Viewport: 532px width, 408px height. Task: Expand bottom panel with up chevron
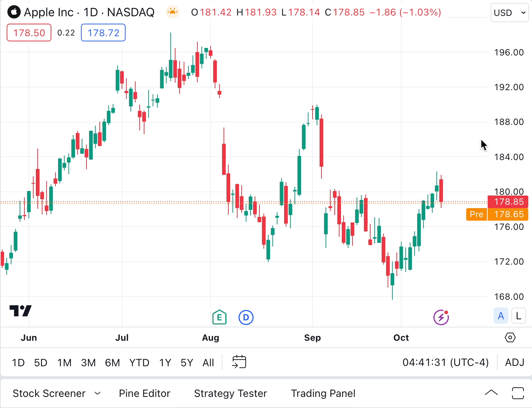pos(491,393)
